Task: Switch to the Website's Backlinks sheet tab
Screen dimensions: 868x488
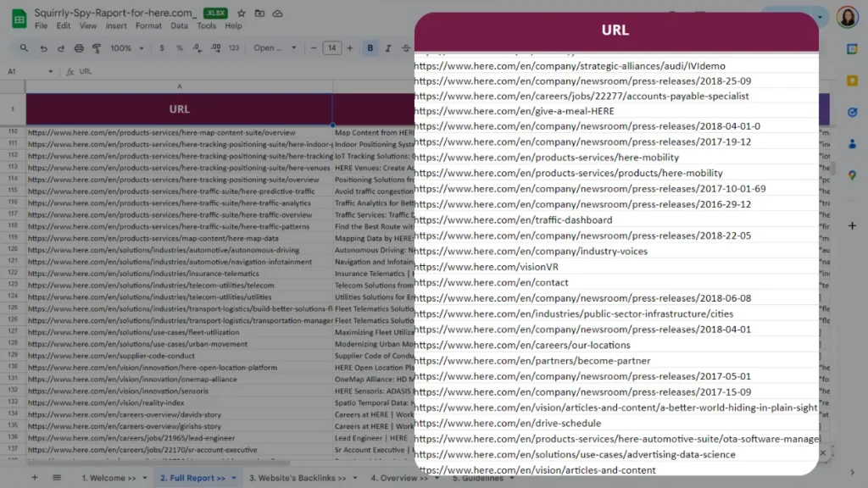Action: pyautogui.click(x=297, y=478)
